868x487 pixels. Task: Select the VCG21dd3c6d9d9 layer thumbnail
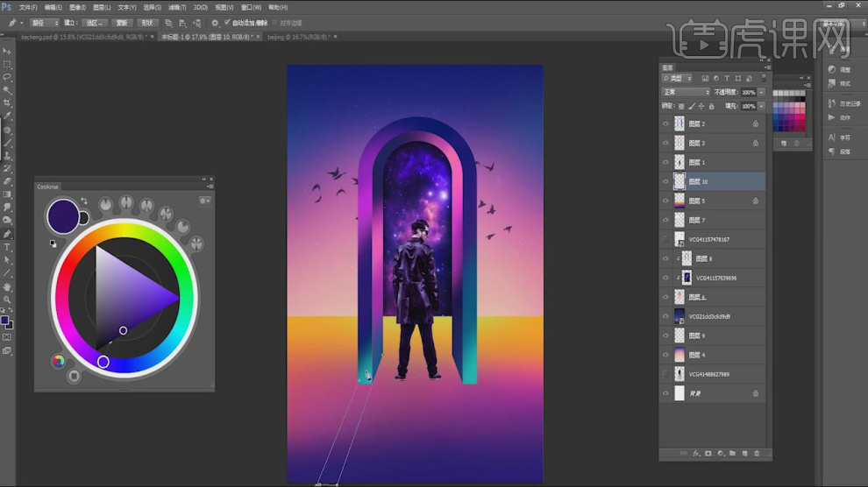(x=679, y=316)
